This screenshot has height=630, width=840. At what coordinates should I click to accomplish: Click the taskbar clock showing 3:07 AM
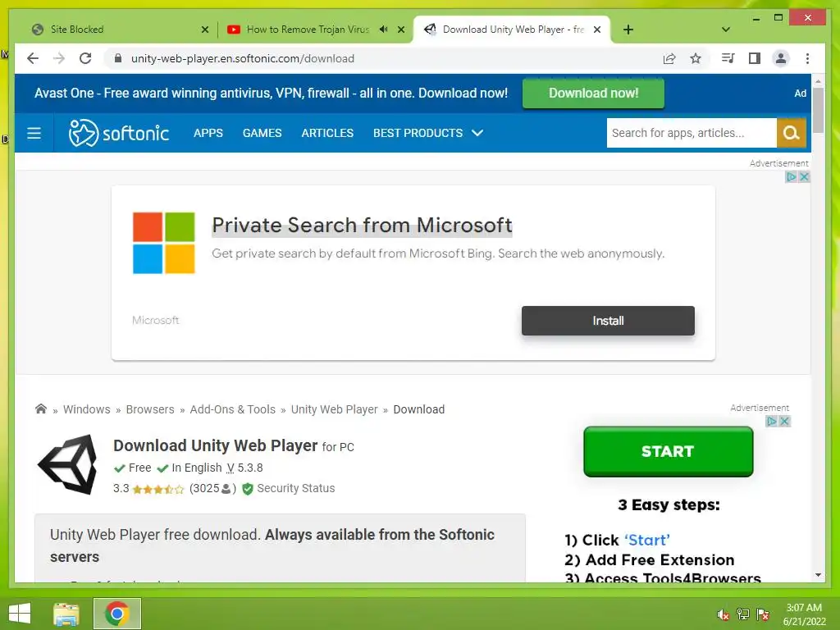pos(804,614)
